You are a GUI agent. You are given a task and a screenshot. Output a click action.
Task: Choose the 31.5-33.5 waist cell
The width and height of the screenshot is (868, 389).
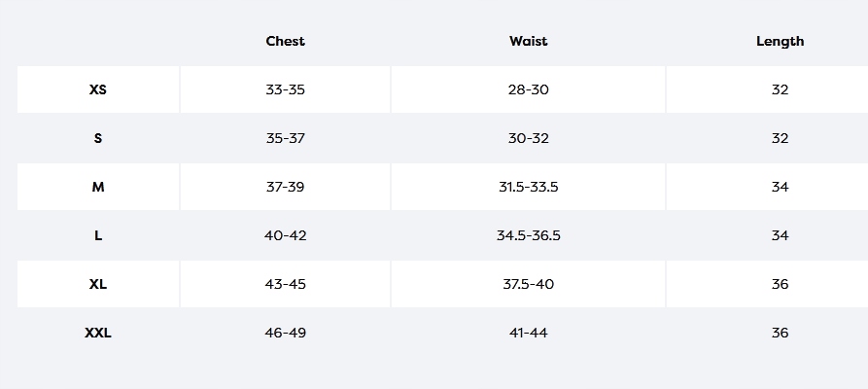[x=528, y=187]
